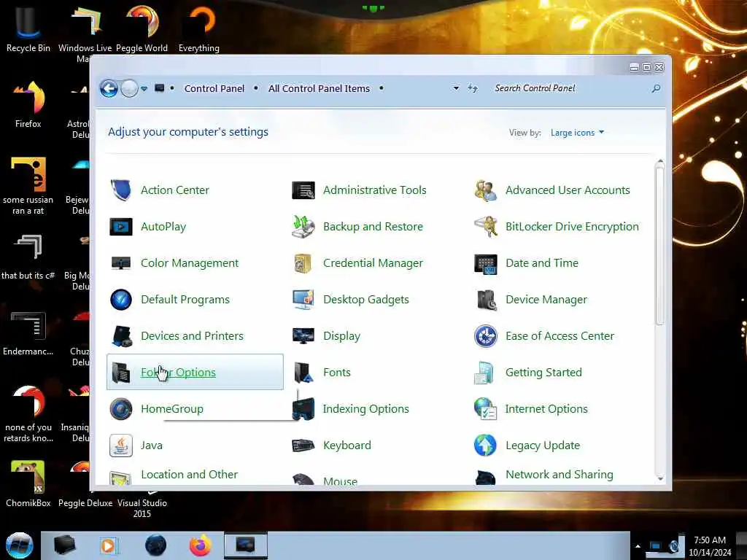Select the Firefox desktop shortcut

pyautogui.click(x=28, y=104)
